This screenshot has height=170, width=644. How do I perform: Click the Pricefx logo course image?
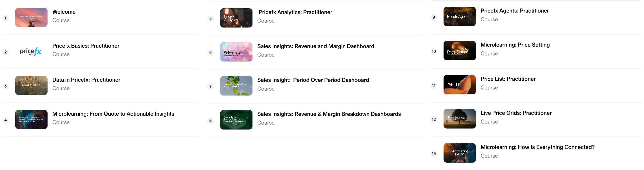(x=31, y=52)
